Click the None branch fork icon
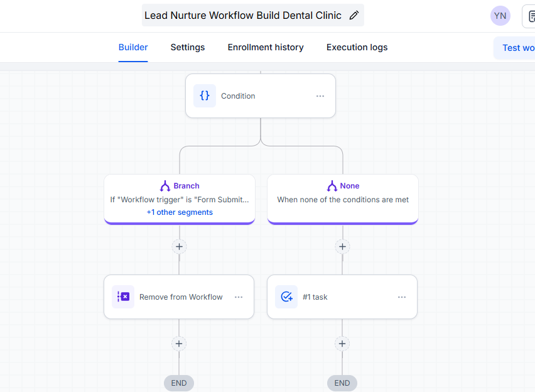535x392 pixels. 332,186
